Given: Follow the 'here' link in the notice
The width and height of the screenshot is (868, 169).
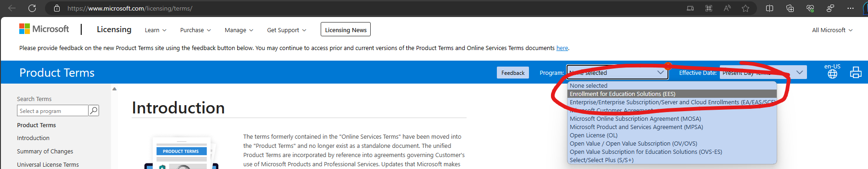Looking at the screenshot, I should (x=562, y=48).
